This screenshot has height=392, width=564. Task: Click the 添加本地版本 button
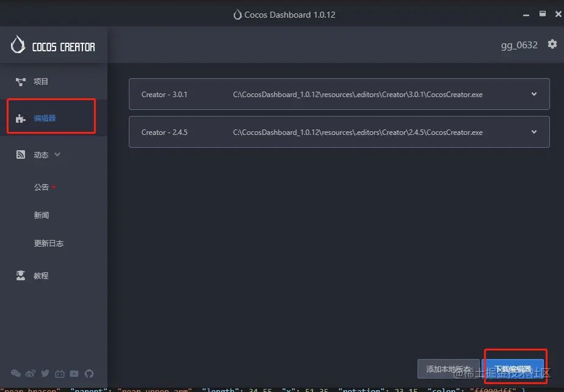pos(449,369)
